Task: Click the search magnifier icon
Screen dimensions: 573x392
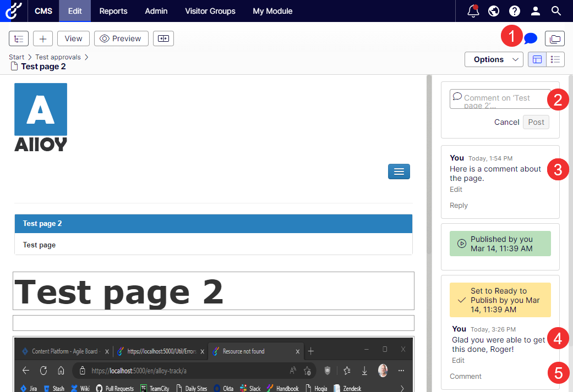Action: coord(556,11)
